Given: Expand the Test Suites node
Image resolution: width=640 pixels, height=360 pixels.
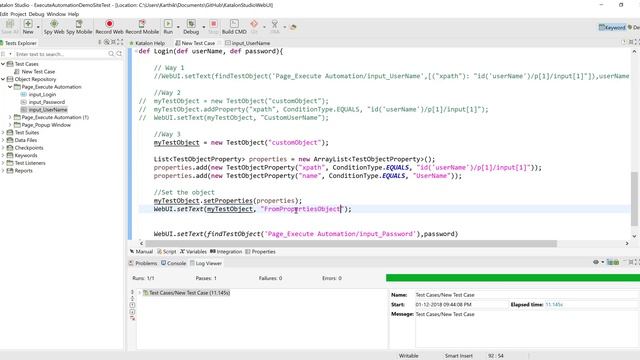Looking at the screenshot, I should coord(3,133).
